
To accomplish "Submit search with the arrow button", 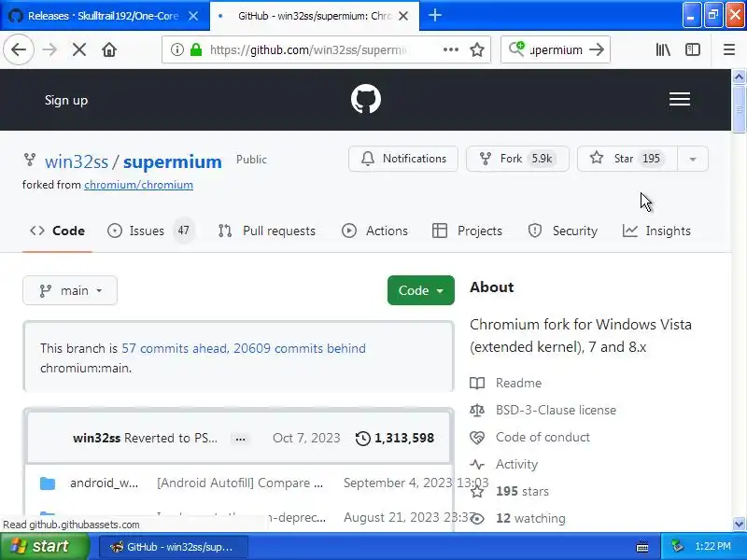I will click(597, 49).
